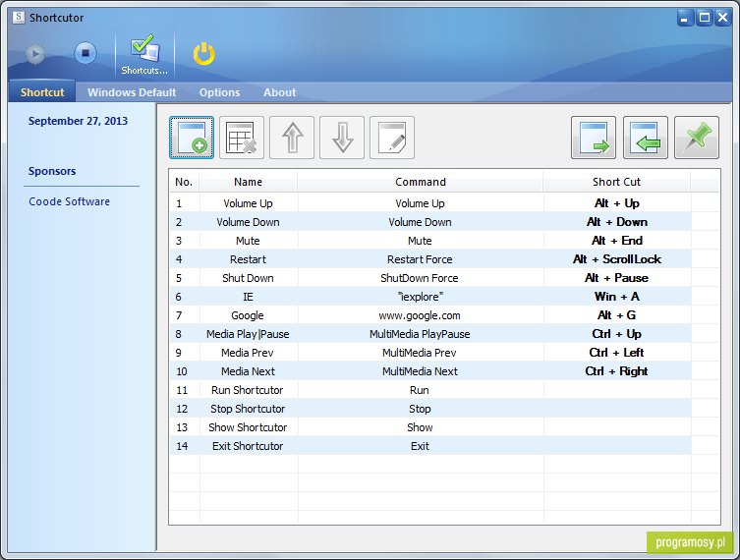Screen dimensions: 740x560
Task: Click the Ctrl + Right shortcut cell
Action: 617,371
